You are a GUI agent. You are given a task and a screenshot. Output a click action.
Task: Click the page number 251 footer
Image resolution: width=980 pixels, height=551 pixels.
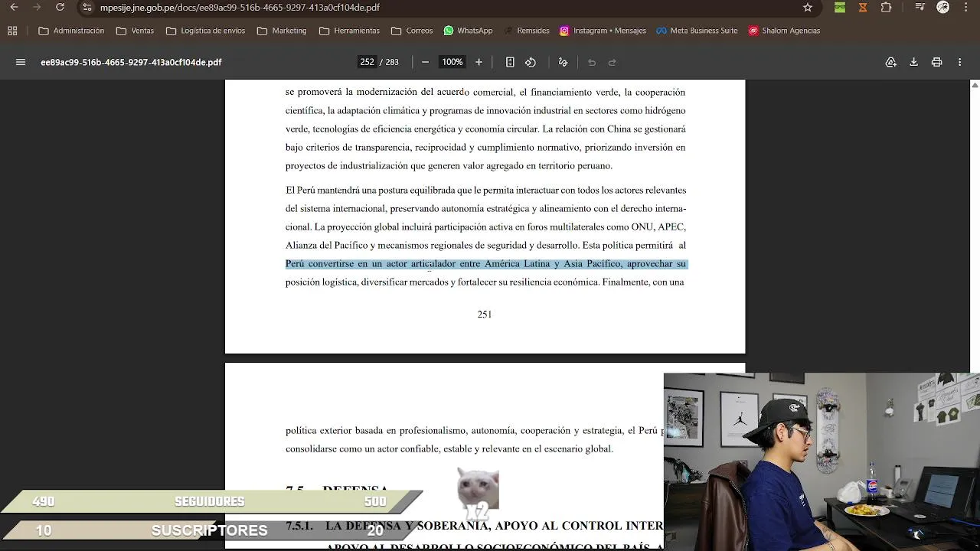click(485, 315)
